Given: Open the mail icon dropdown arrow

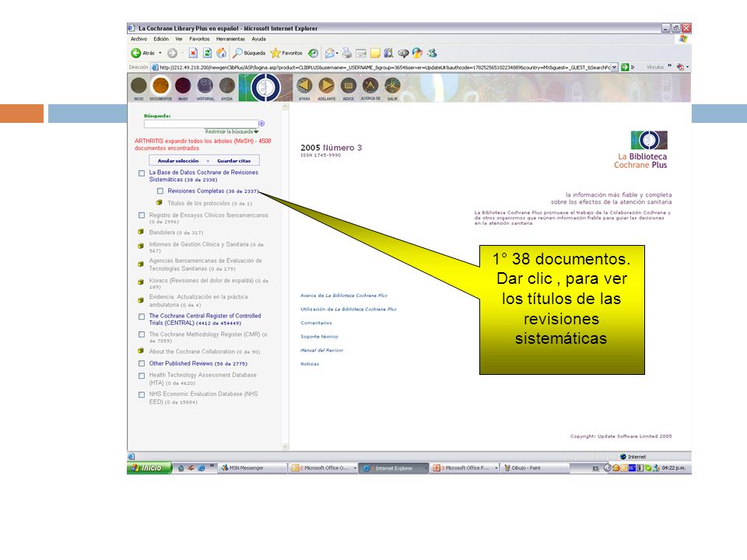Looking at the screenshot, I should click(x=337, y=53).
